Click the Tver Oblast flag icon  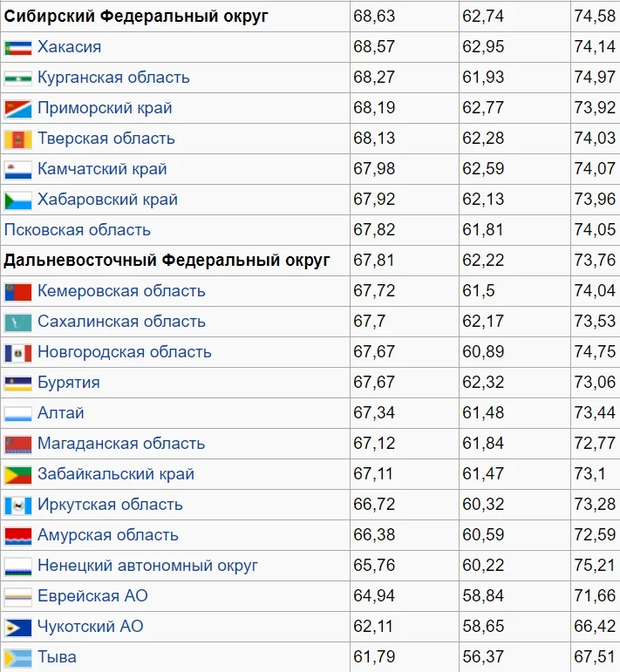point(18,139)
